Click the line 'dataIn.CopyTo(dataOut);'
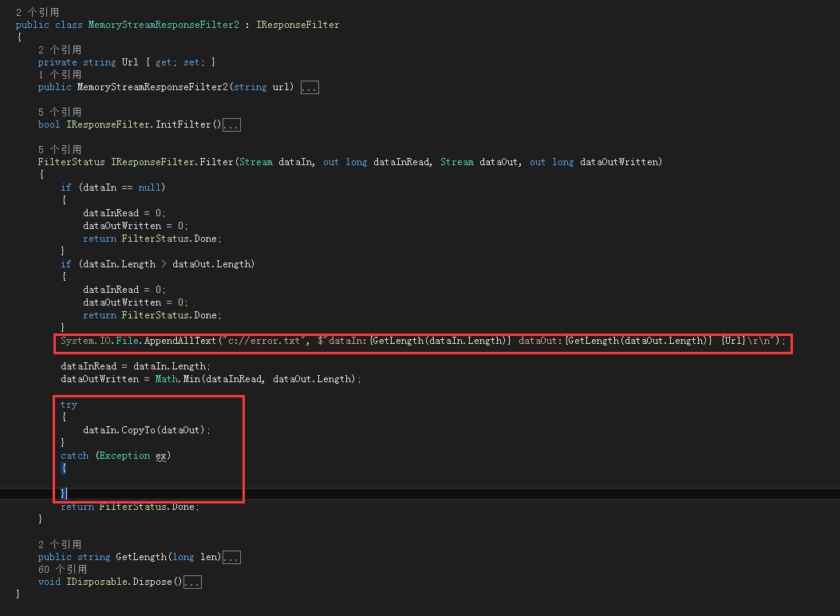The width and height of the screenshot is (840, 616). (147, 430)
